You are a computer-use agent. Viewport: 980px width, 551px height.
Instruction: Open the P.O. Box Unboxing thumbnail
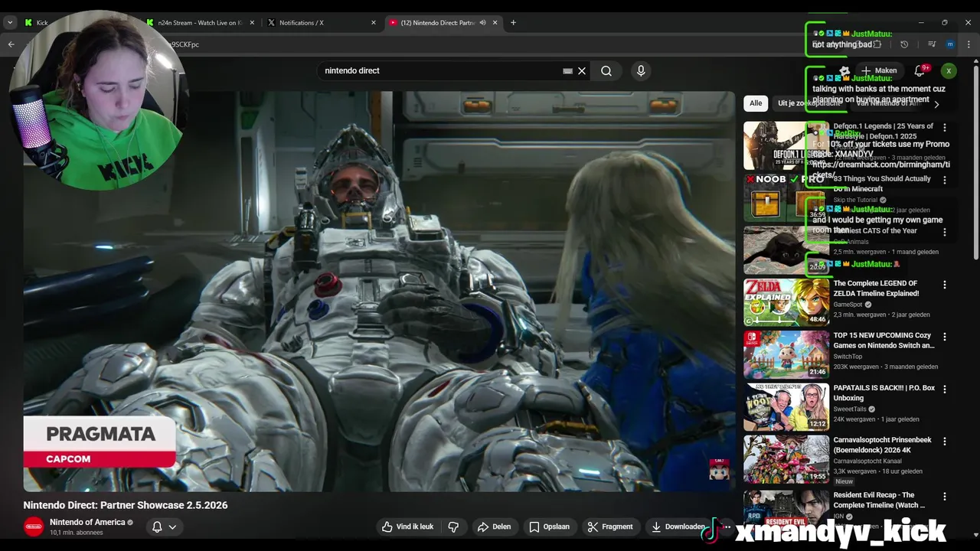(x=786, y=407)
